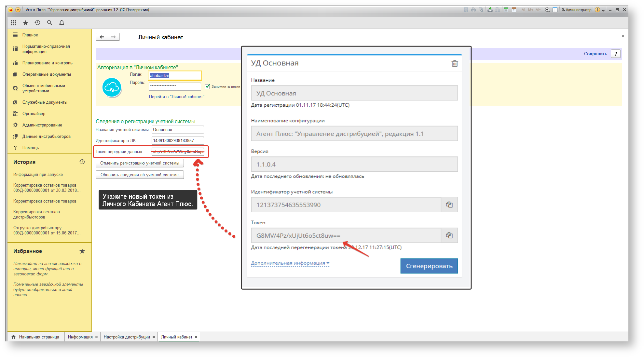This screenshot has width=644, height=357.
Task: Click the cloud sync icon
Action: point(112,87)
